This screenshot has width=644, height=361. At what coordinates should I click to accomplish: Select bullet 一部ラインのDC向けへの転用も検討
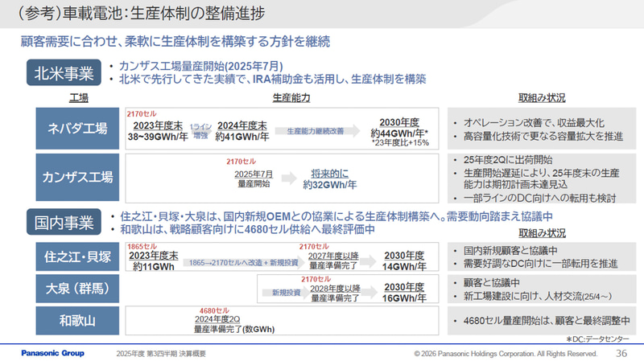(x=539, y=198)
